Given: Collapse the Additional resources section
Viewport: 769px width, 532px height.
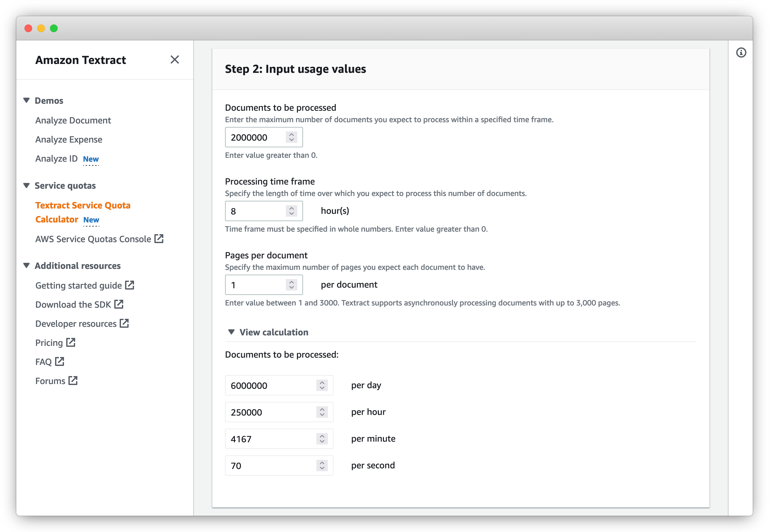Looking at the screenshot, I should coord(27,266).
